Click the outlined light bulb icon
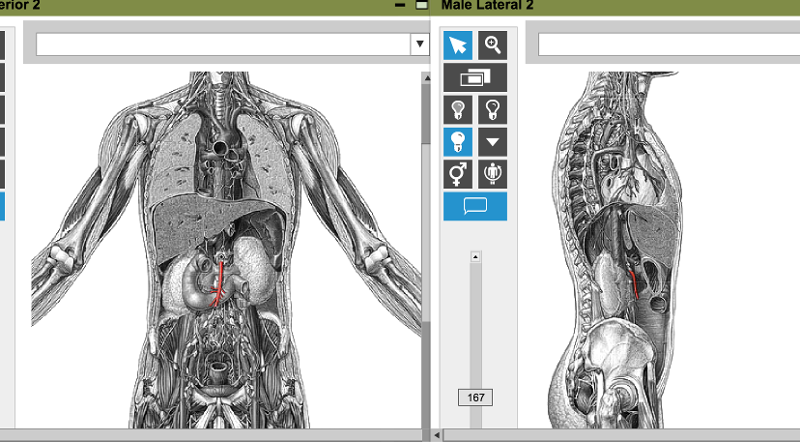This screenshot has width=800, height=442. coord(492,109)
